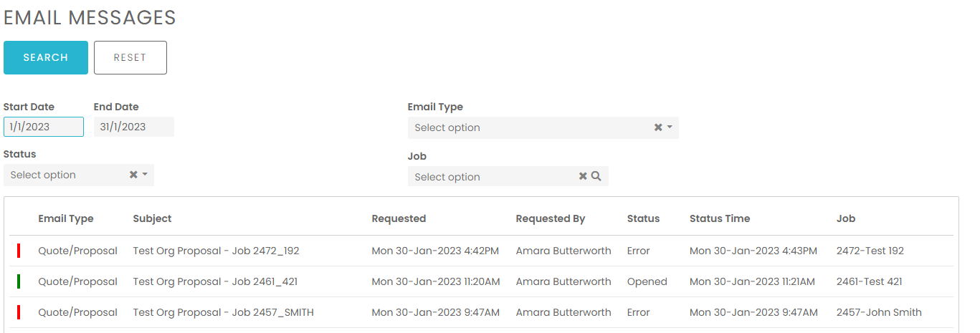Sort by Requested column header
Image resolution: width=980 pixels, height=333 pixels.
coord(399,218)
